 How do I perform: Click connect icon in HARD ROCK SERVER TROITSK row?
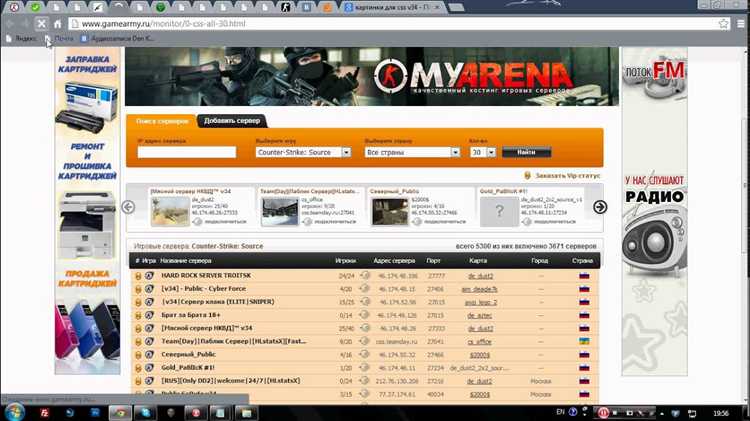pyautogui.click(x=365, y=276)
